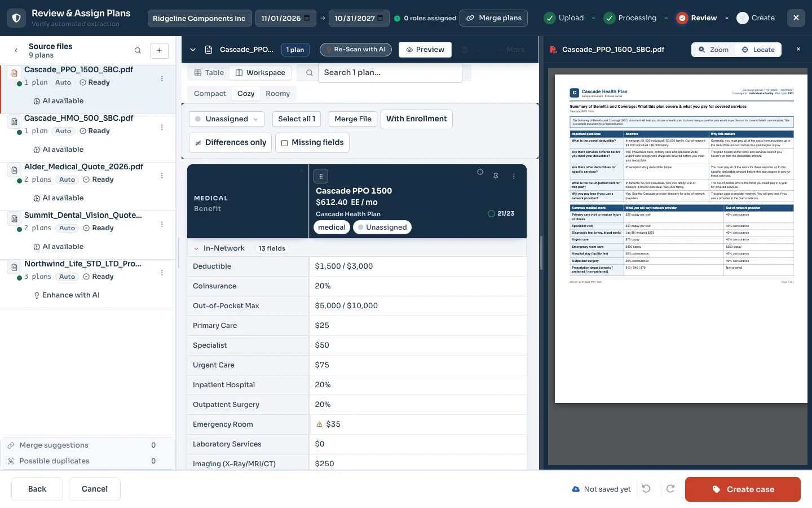Image resolution: width=812 pixels, height=508 pixels.
Task: Pin the Cascade PPO 1500 plan card
Action: coord(496,176)
